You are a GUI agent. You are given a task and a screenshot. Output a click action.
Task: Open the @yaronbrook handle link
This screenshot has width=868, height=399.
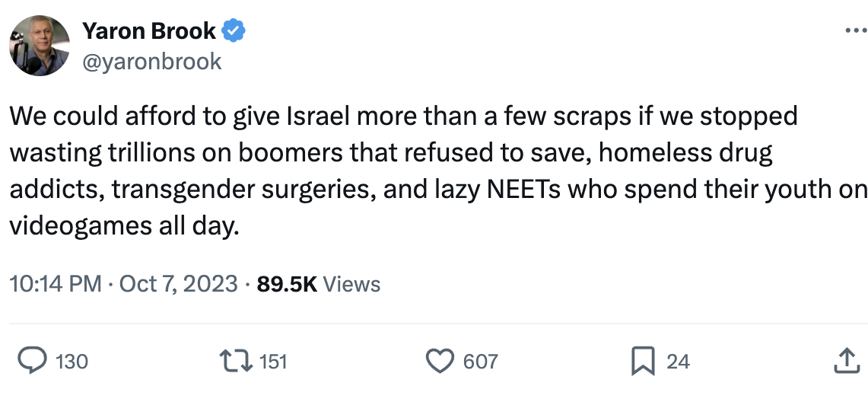[x=151, y=61]
